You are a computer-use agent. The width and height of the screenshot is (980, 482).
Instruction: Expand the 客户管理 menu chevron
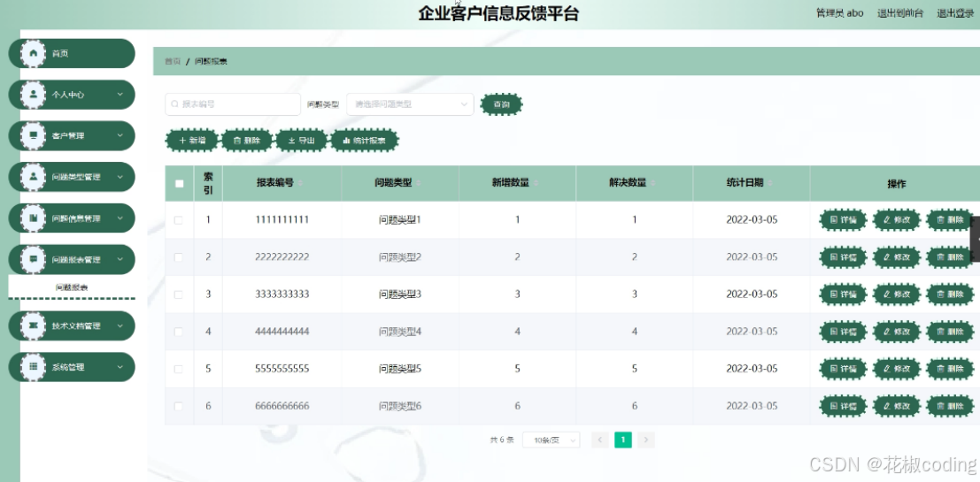[x=120, y=135]
